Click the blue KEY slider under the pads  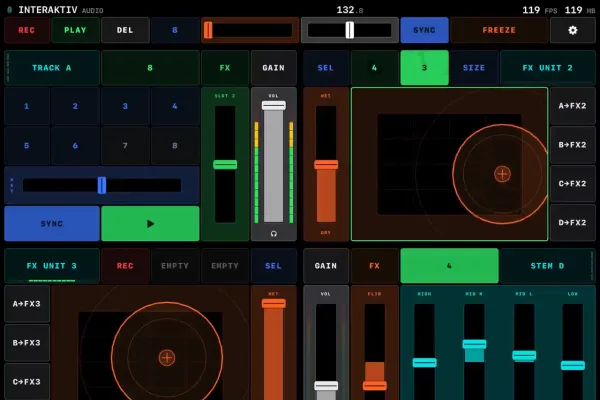point(102,185)
